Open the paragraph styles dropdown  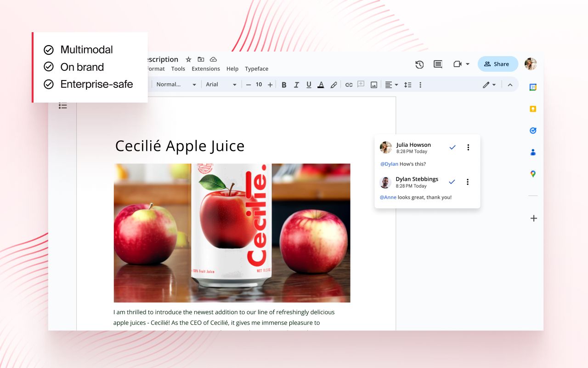(175, 85)
